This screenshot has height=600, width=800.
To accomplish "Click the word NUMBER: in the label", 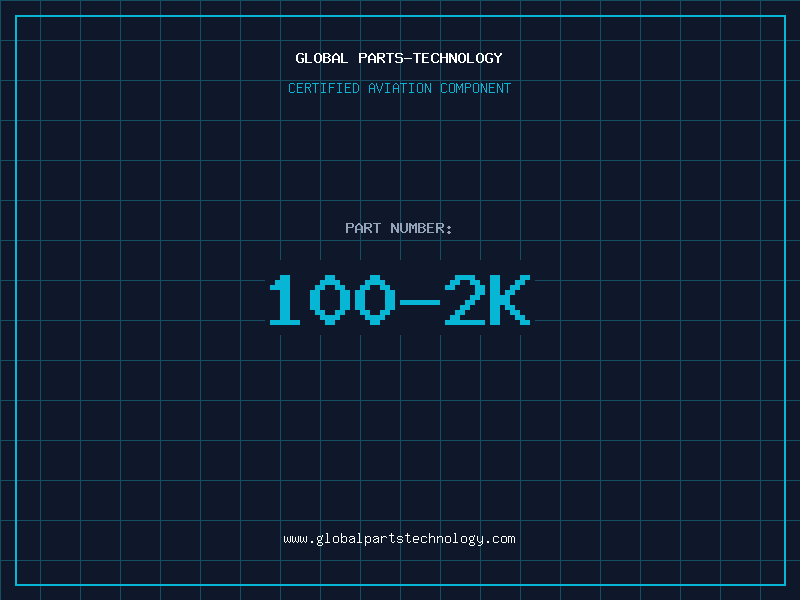I will [422, 228].
